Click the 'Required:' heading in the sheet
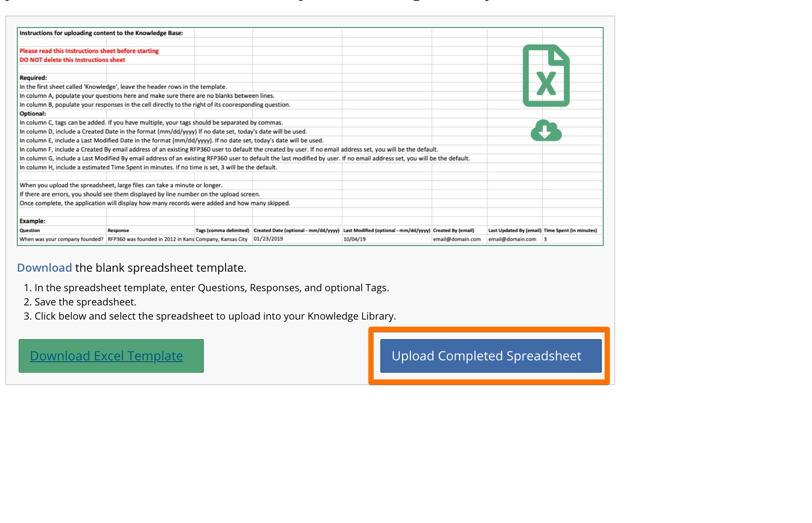Image resolution: width=812 pixels, height=523 pixels. [x=33, y=78]
